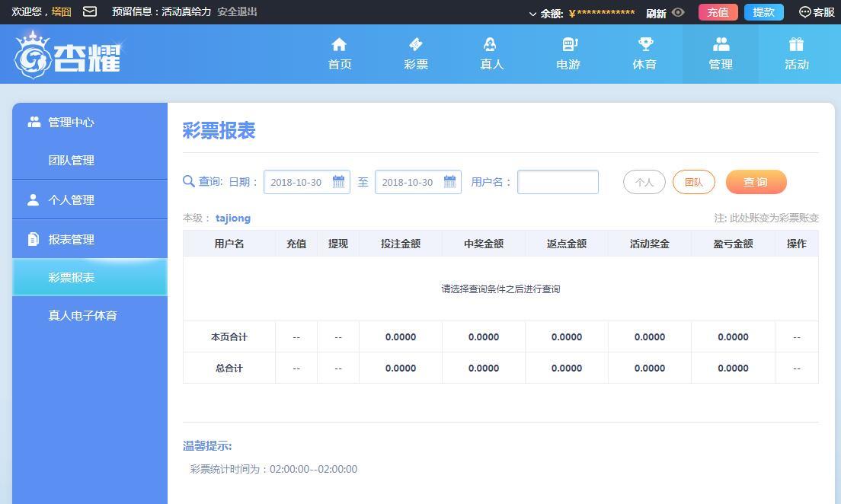
Task: Open 彩票 navigation item
Action: 416,53
